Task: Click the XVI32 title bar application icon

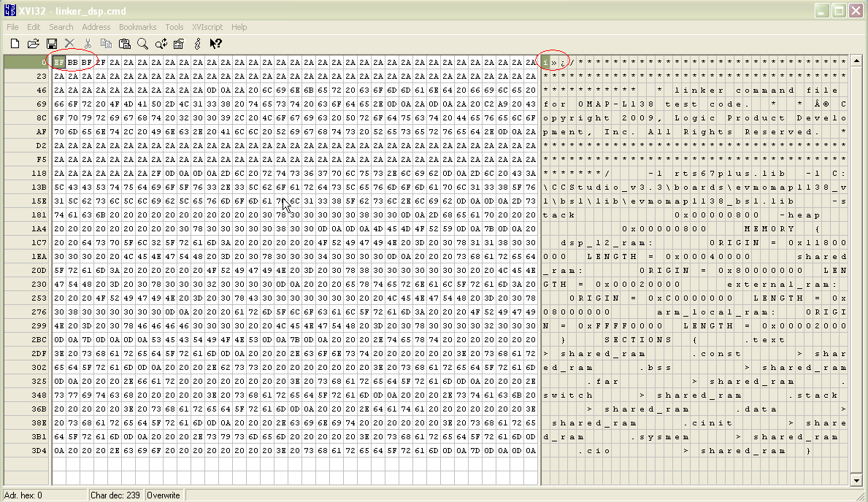Action: tap(10, 10)
